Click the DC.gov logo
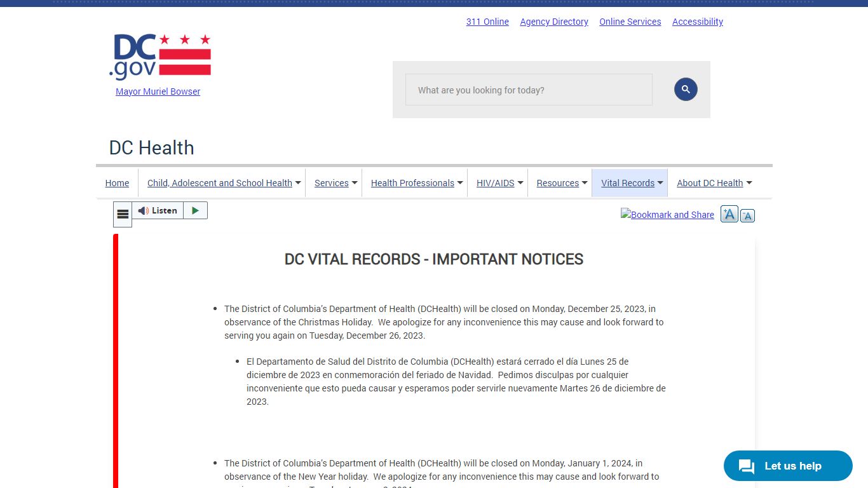Viewport: 868px width, 488px height. coord(159,57)
